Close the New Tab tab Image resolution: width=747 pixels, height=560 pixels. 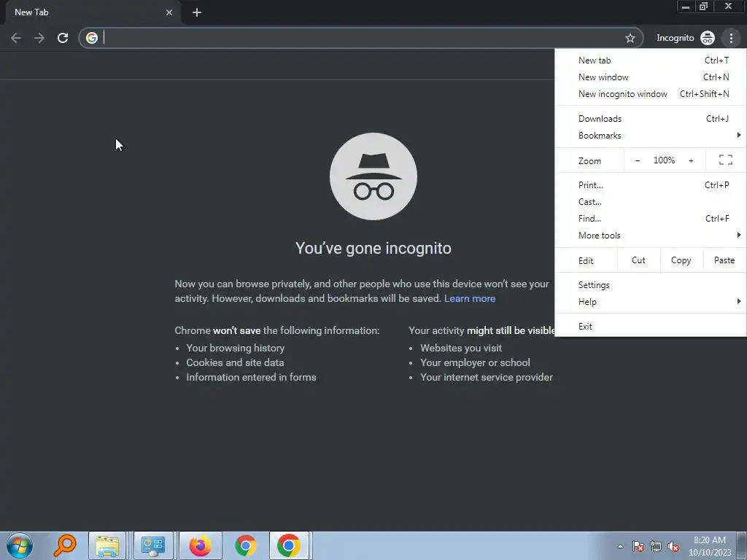pos(169,12)
